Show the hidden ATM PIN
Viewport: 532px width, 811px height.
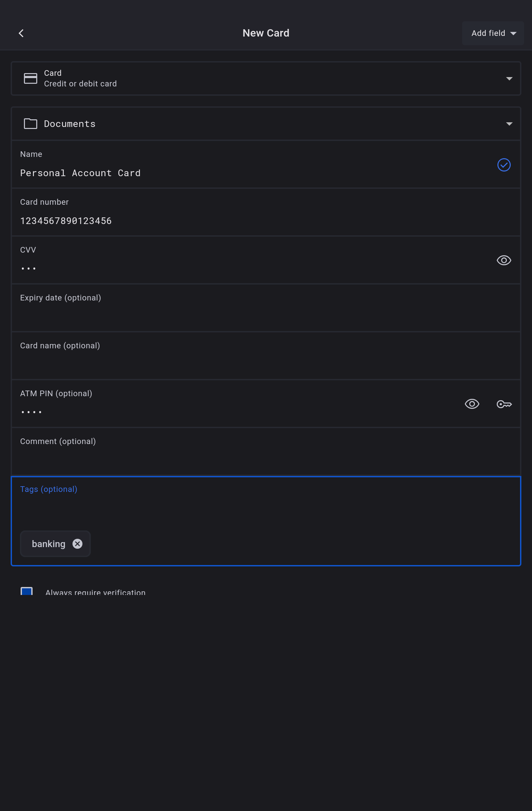tap(472, 404)
